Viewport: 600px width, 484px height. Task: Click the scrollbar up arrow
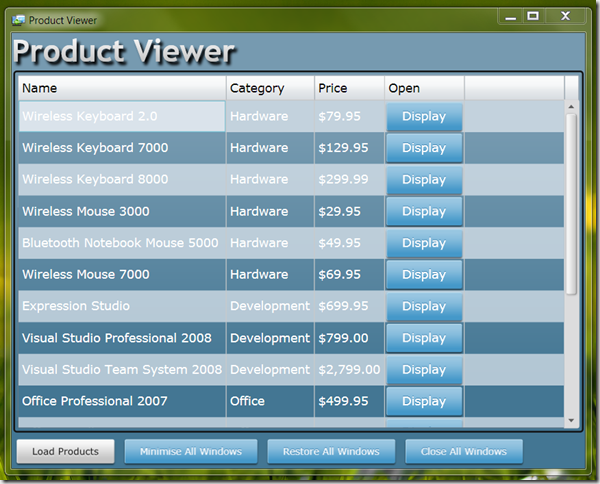(x=571, y=107)
